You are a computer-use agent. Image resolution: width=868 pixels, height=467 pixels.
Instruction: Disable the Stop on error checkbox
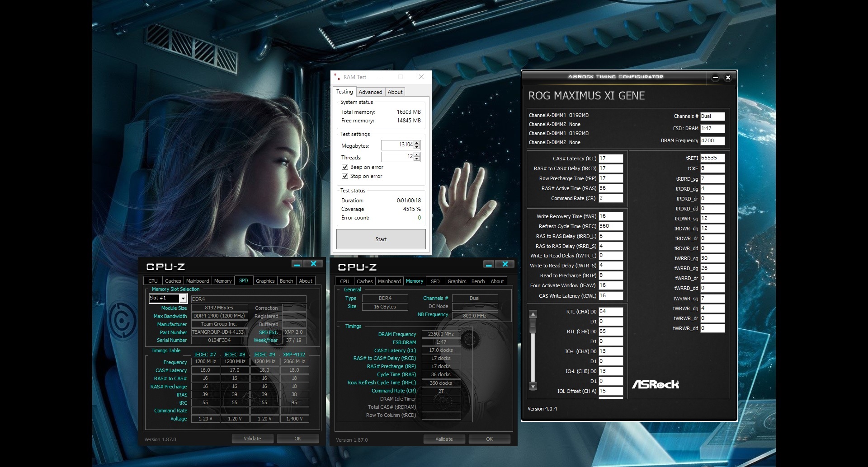(345, 176)
